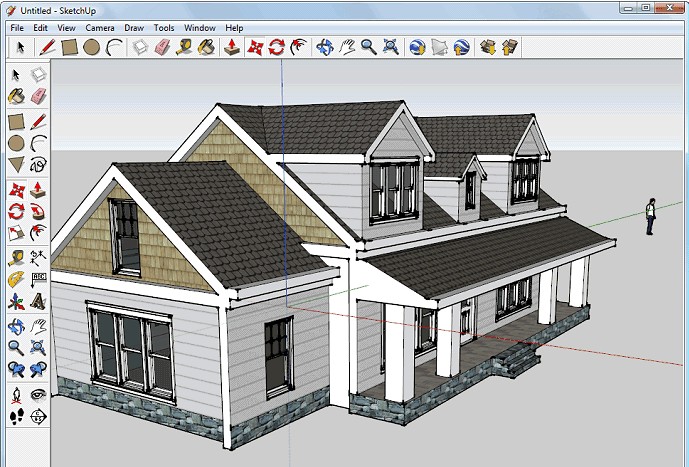Select the Axes tool
This screenshot has width=689, height=467.
[16, 301]
